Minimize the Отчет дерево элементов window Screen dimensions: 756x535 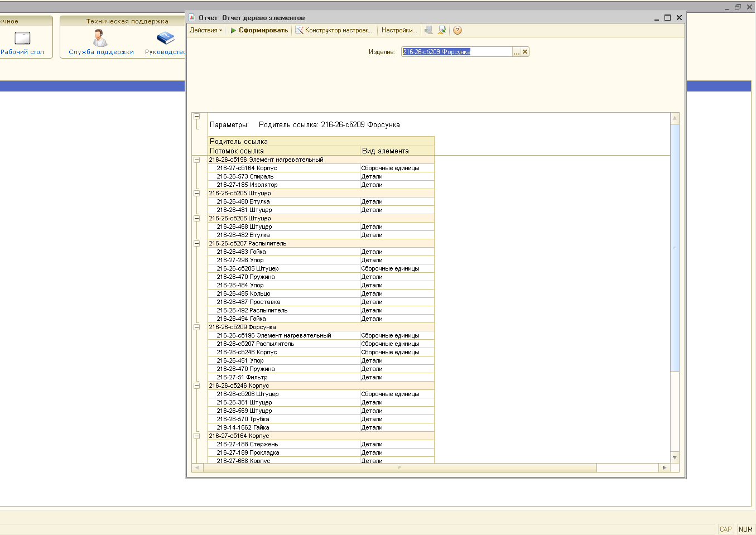657,18
